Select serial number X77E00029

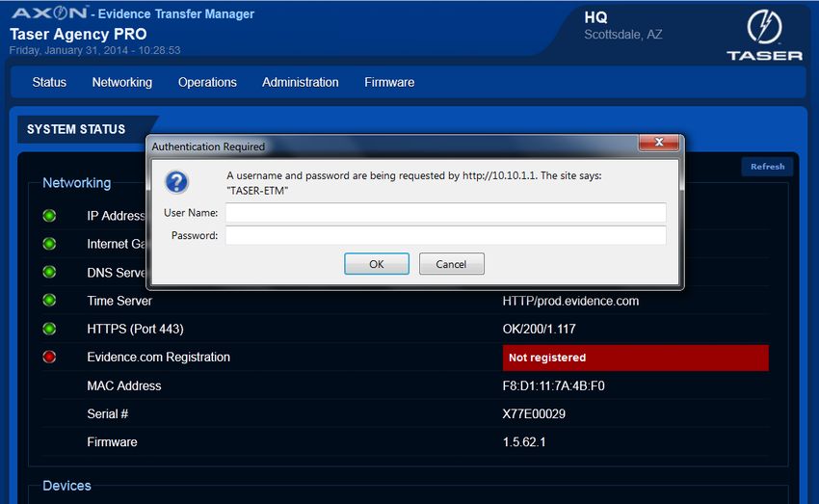coord(534,414)
